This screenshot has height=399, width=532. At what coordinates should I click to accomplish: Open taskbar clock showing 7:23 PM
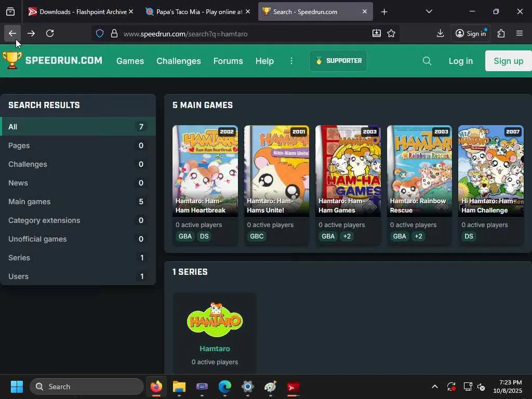click(x=508, y=387)
